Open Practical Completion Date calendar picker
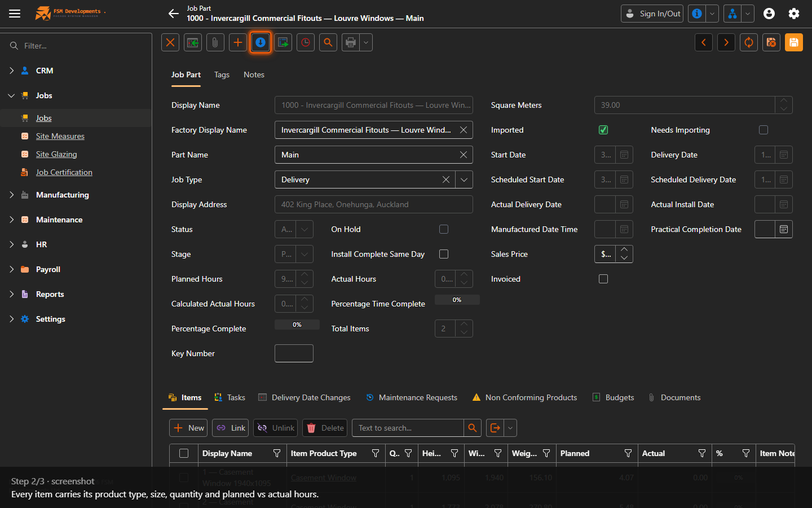 coord(784,229)
